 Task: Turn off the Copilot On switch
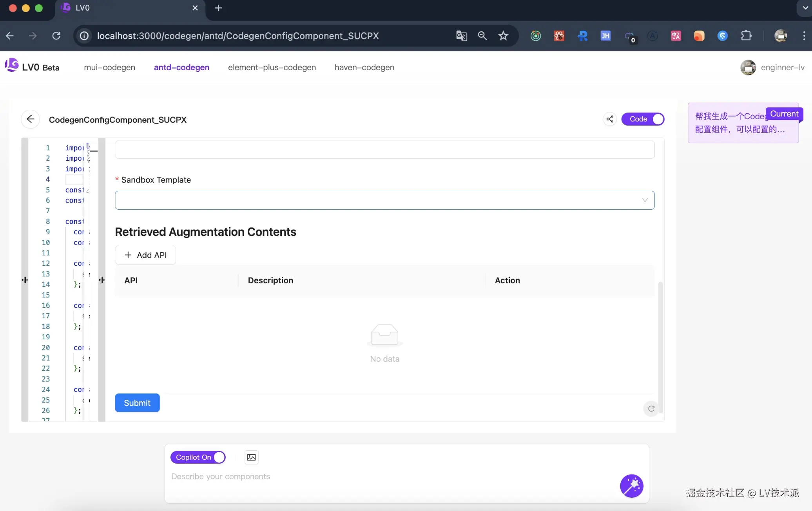point(198,457)
